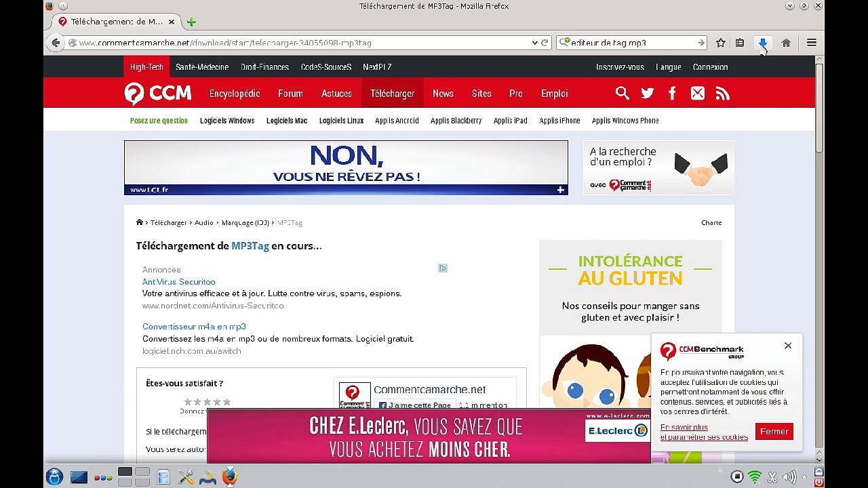Open the CCM RSS feed icon
The width and height of the screenshot is (868, 488).
(x=723, y=94)
